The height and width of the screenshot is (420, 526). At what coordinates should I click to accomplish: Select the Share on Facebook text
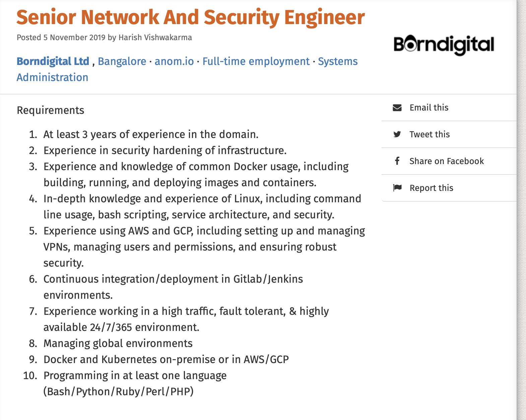(x=447, y=161)
